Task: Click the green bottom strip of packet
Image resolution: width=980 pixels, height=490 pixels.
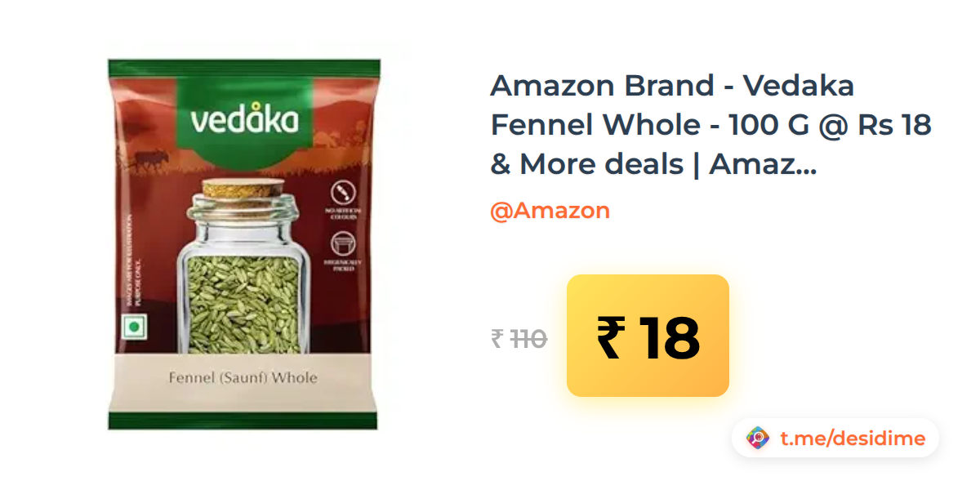Action: pos(243,421)
